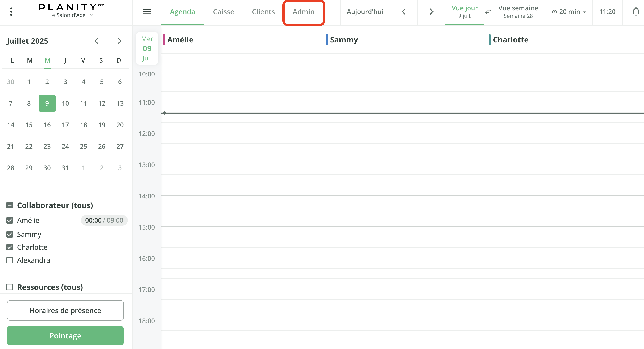Check the Ressources (tous) checkbox
This screenshot has width=644, height=349.
coord(10,287)
